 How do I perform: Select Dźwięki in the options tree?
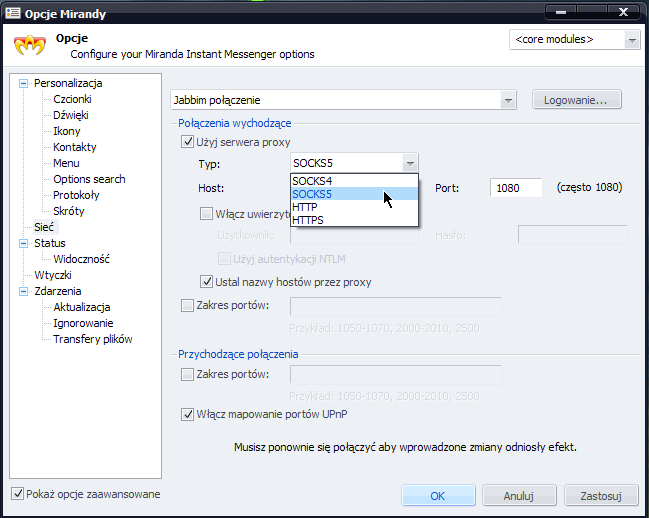71,115
